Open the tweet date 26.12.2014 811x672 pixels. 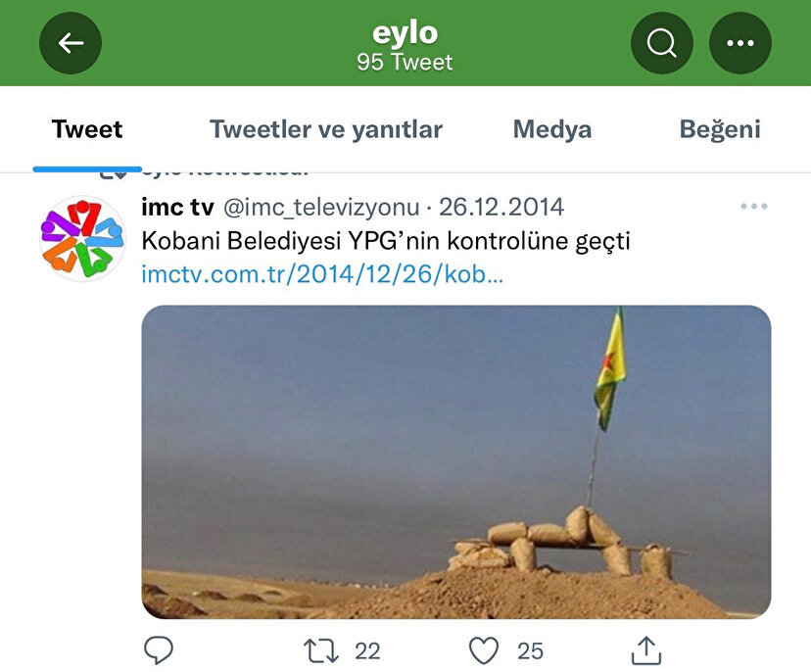pyautogui.click(x=501, y=207)
